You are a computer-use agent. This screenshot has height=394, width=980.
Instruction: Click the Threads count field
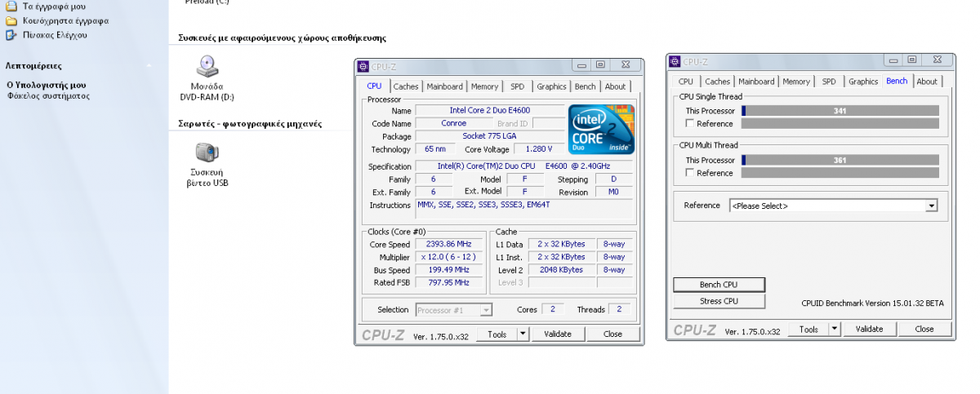pyautogui.click(x=619, y=310)
